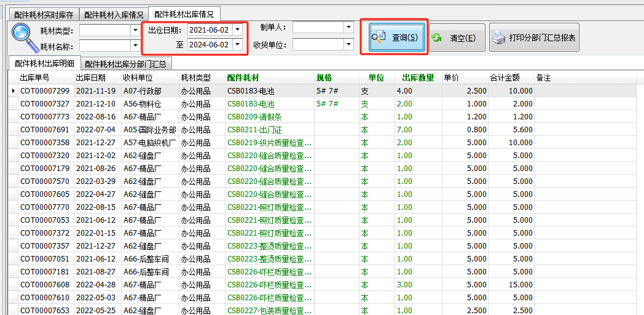Click CSB0211-出门证 item cell
This screenshot has width=644, height=315.
point(269,130)
